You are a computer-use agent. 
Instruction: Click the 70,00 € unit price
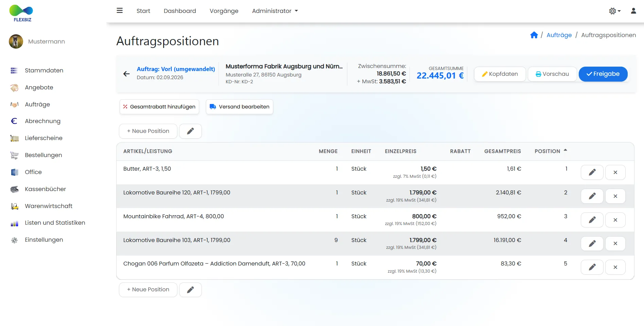pos(426,263)
